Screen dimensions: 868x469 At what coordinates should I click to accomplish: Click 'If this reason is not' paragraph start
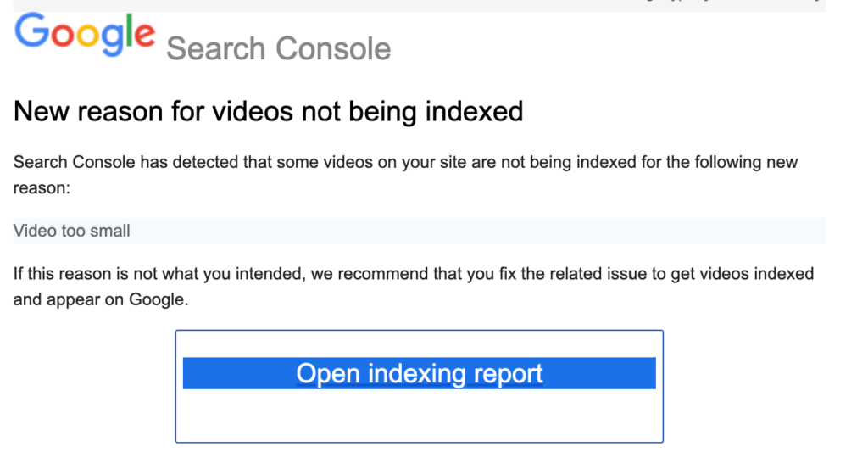(76, 274)
